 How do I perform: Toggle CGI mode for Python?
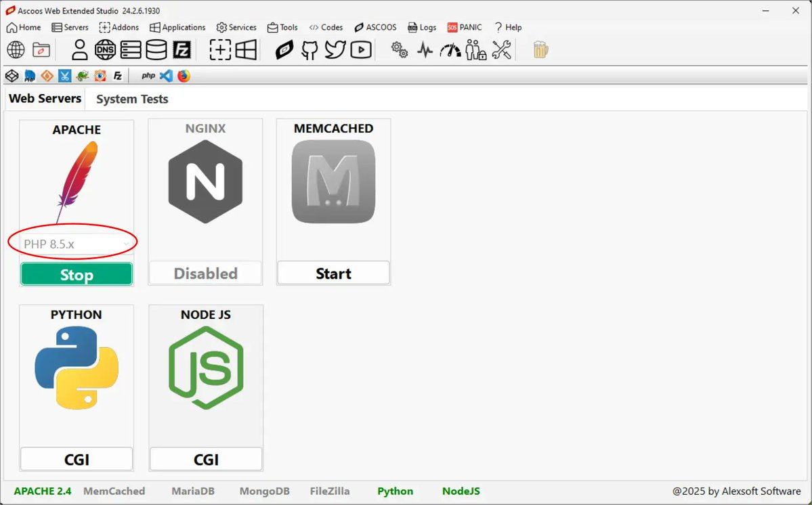tap(76, 458)
